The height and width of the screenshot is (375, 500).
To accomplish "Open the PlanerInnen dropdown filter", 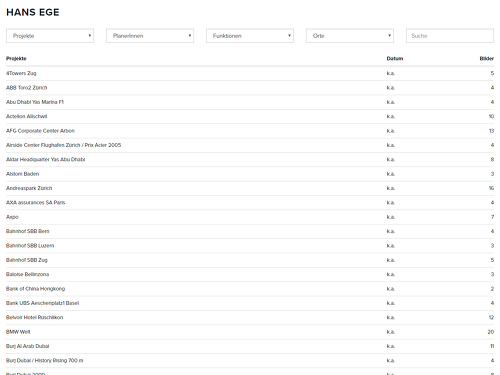I will click(150, 36).
